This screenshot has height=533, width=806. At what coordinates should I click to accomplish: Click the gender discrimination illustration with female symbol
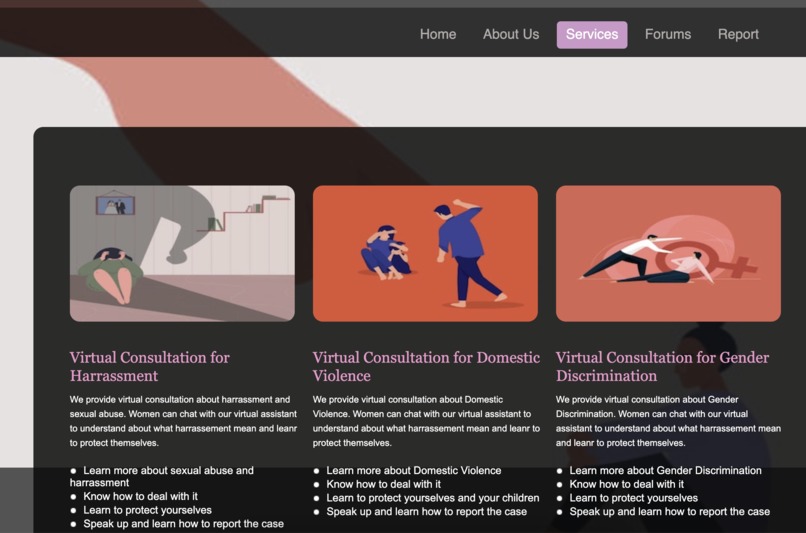[x=668, y=253]
